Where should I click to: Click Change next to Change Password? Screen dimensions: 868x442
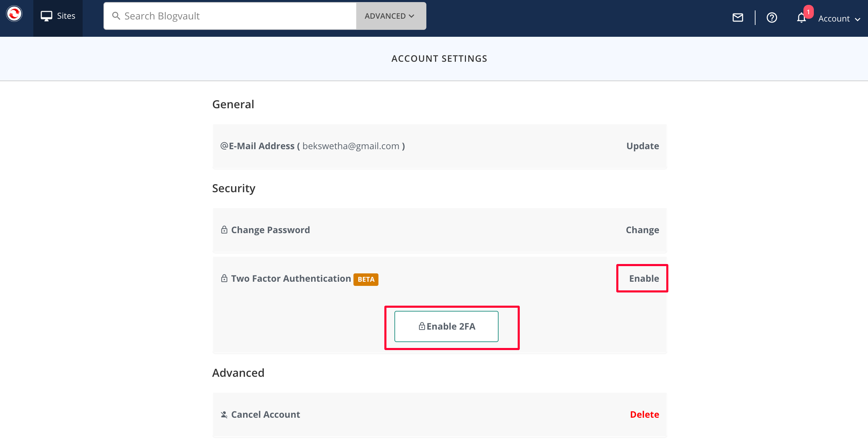tap(642, 230)
